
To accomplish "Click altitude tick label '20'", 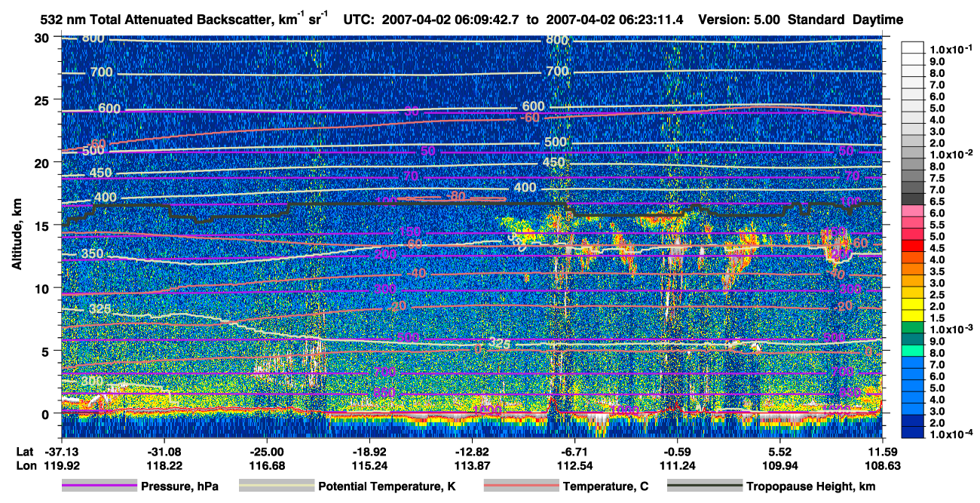I will pos(42,163).
